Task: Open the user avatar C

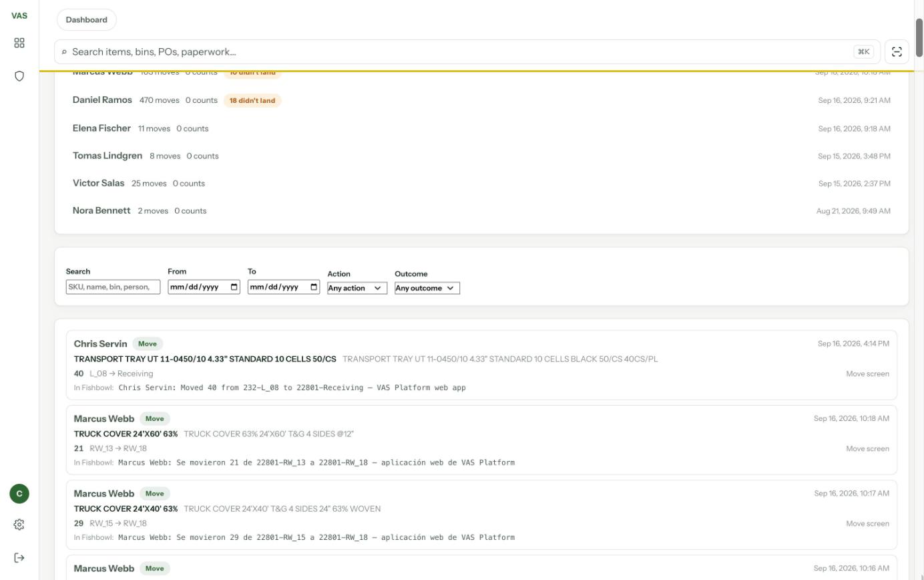Action: (x=19, y=494)
